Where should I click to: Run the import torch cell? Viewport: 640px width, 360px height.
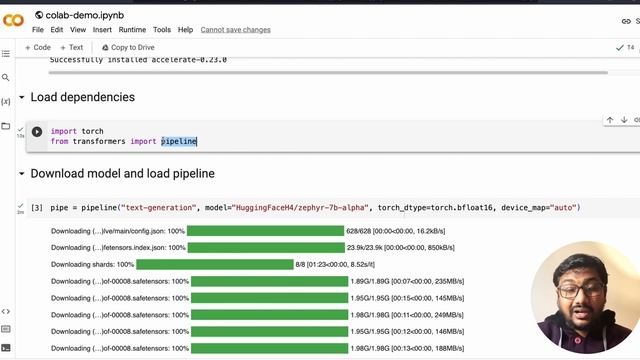[x=37, y=132]
